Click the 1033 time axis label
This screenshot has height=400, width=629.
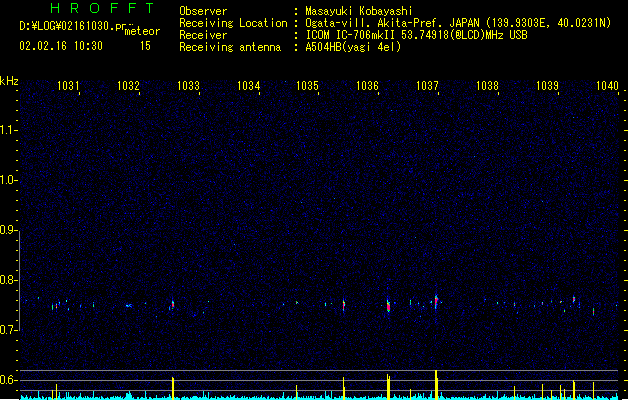coord(188,85)
